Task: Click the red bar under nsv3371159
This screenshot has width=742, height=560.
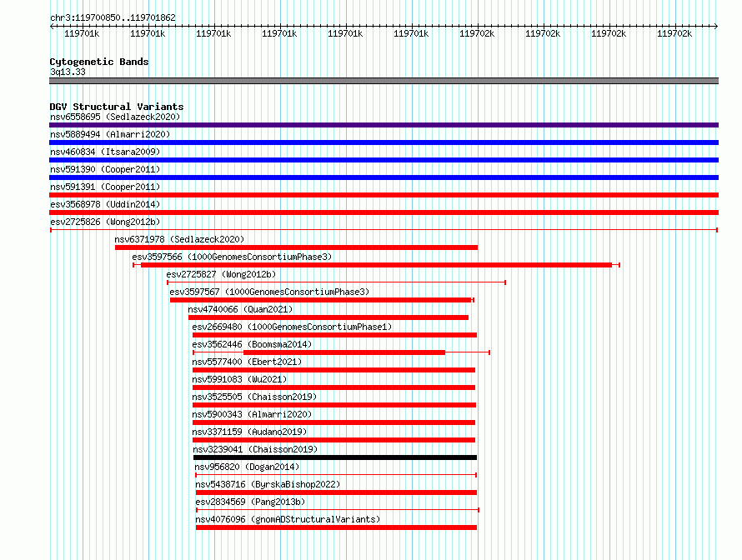Action: point(333,440)
